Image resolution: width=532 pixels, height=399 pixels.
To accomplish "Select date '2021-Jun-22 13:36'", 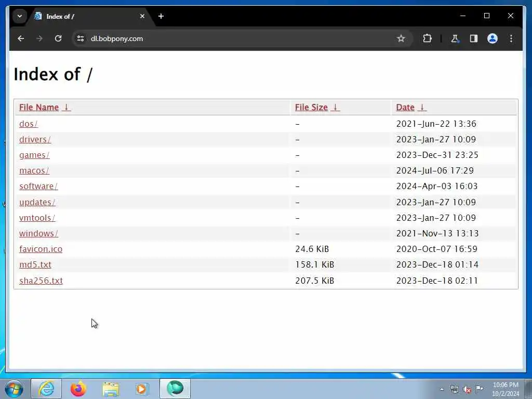I will pyautogui.click(x=436, y=124).
